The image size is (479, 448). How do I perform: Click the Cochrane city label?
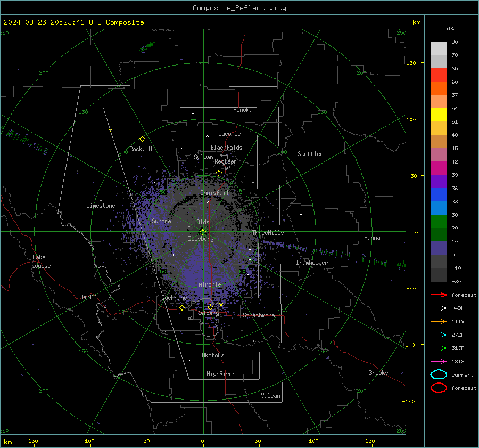pos(174,298)
